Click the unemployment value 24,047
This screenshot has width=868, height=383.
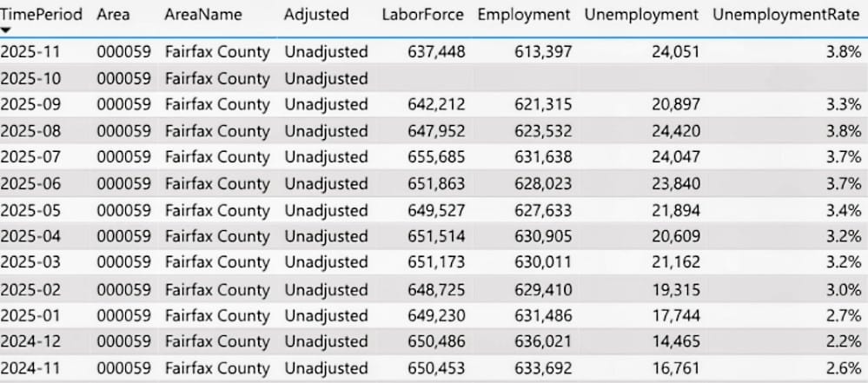[x=675, y=157]
